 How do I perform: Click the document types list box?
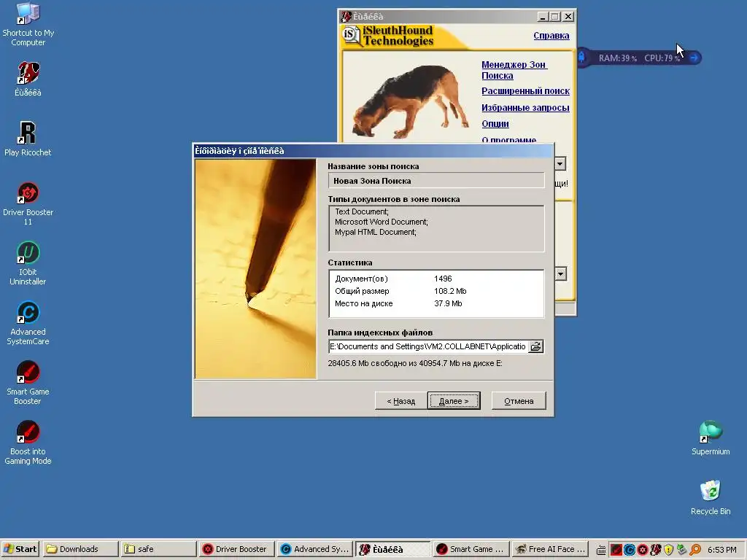pos(436,228)
